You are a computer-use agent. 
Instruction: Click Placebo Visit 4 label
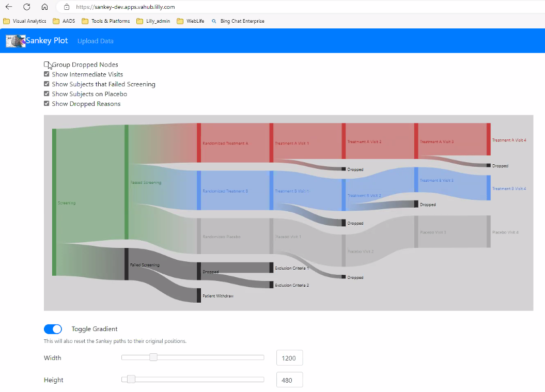(505, 232)
